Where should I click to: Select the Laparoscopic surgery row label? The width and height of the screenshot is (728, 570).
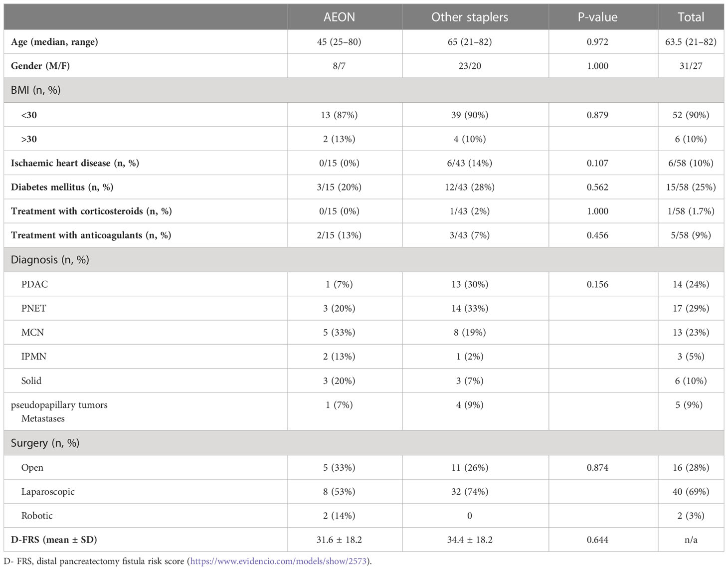point(48,492)
